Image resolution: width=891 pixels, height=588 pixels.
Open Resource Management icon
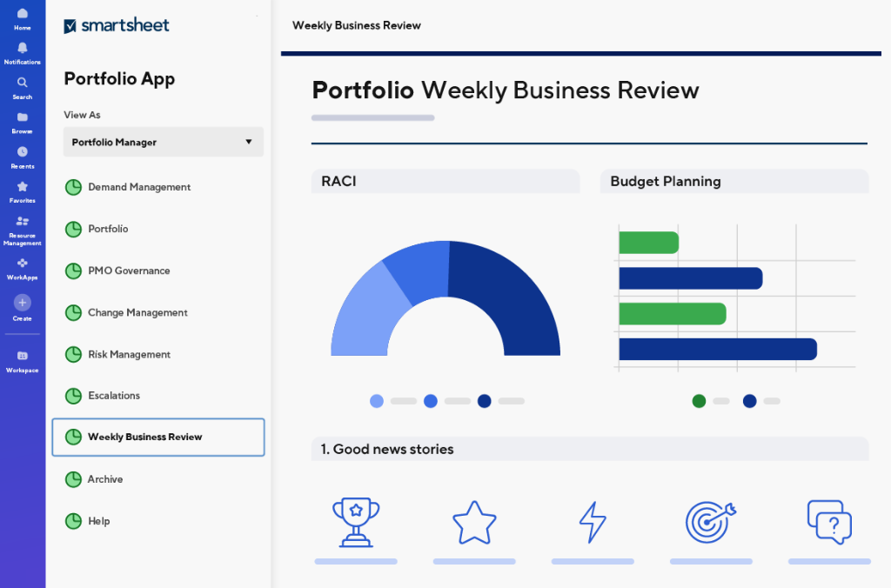[22, 221]
